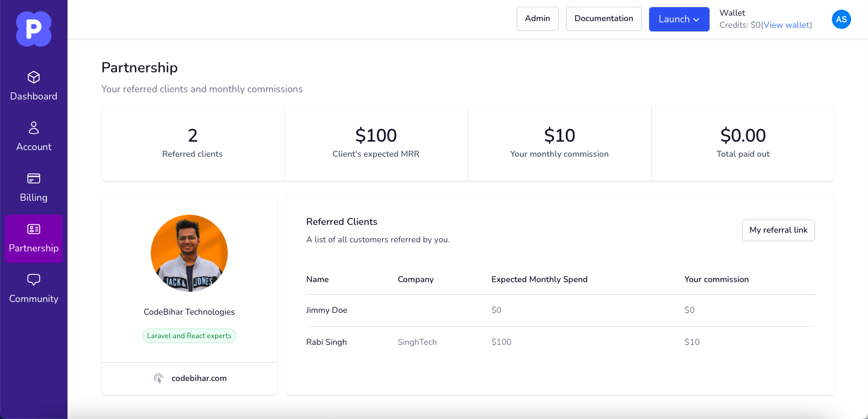Switch to the Admin section
Image resolution: width=868 pixels, height=419 pixels.
tap(537, 19)
